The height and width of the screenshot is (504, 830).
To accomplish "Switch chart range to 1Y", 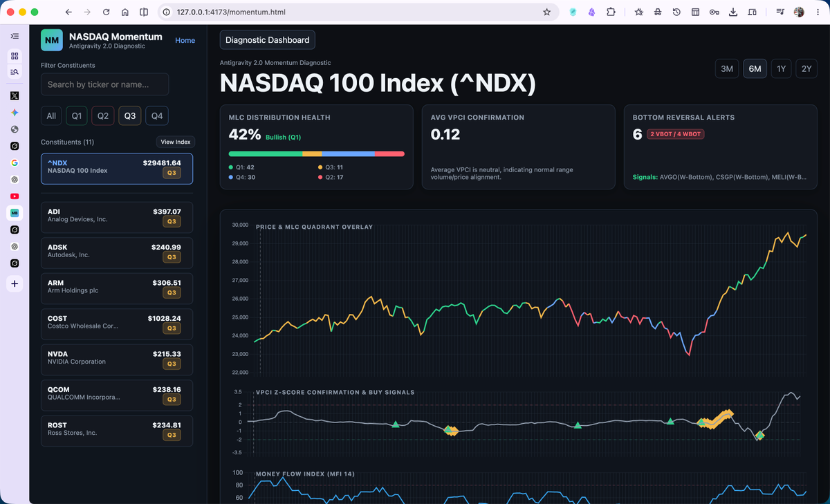I will 781,68.
